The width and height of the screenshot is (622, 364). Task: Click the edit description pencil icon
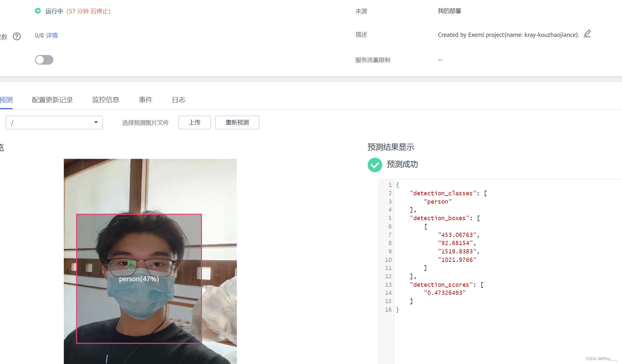click(587, 34)
